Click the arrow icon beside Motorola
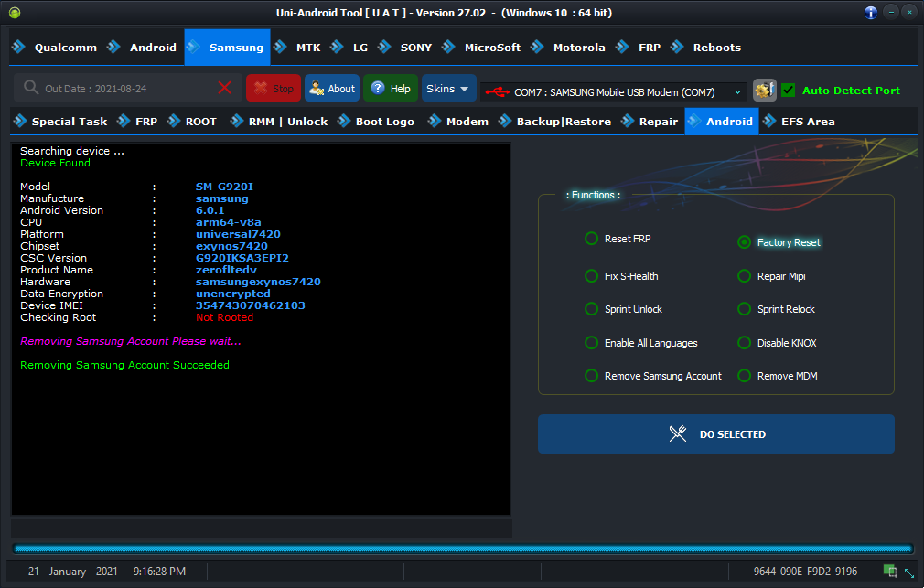Image resolution: width=924 pixels, height=588 pixels. [537, 47]
